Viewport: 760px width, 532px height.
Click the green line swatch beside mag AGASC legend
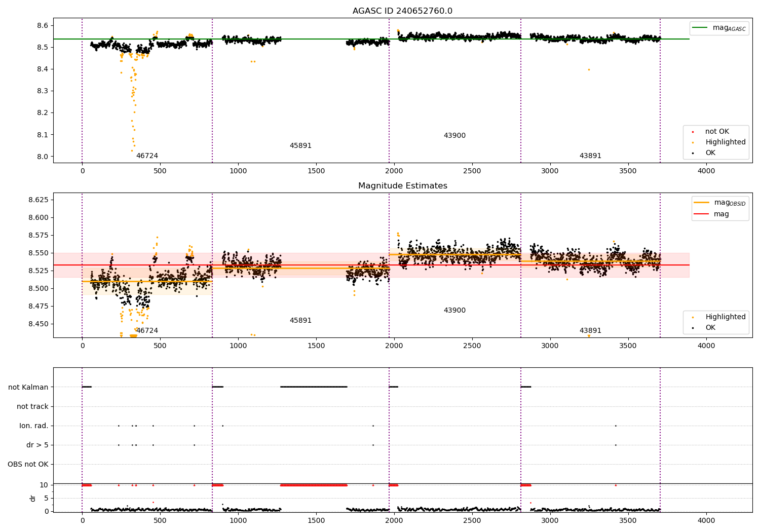point(700,28)
